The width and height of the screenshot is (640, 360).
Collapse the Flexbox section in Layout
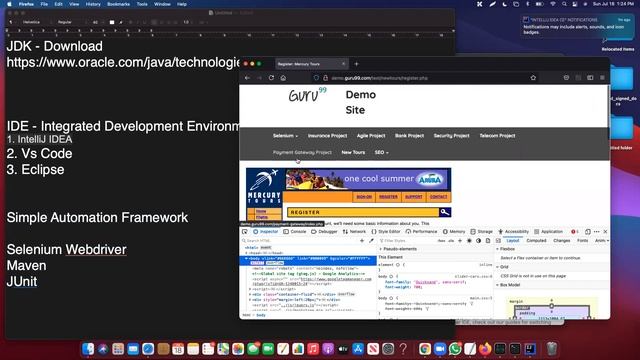coord(498,249)
